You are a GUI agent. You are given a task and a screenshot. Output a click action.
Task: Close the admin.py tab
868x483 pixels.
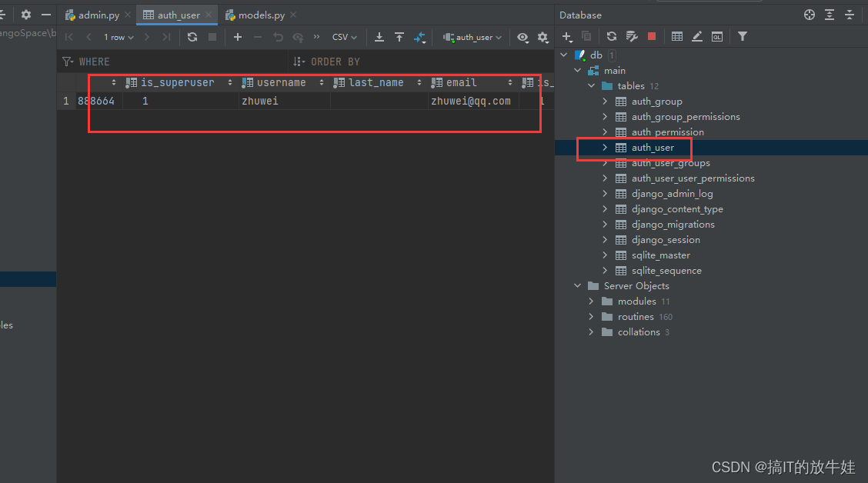(x=128, y=15)
